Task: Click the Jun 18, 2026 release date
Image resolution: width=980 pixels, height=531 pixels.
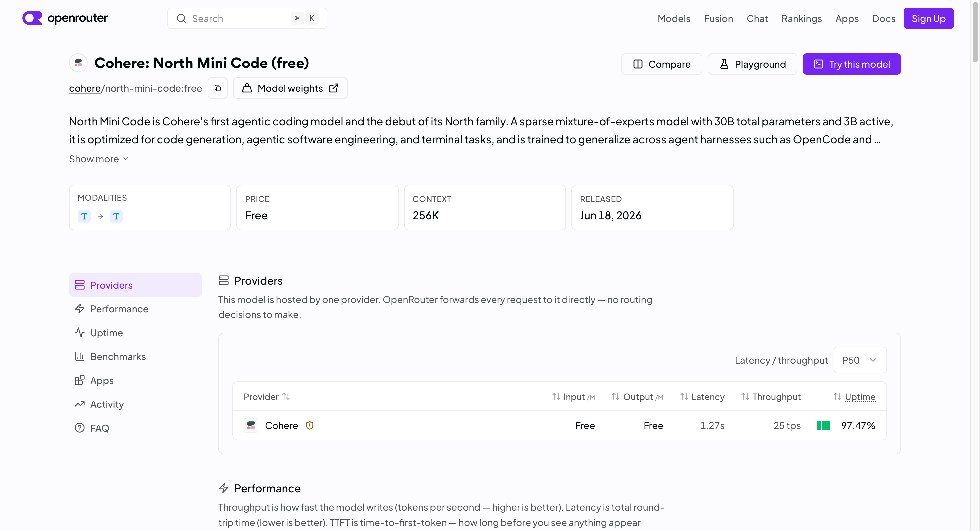Action: [x=611, y=216]
